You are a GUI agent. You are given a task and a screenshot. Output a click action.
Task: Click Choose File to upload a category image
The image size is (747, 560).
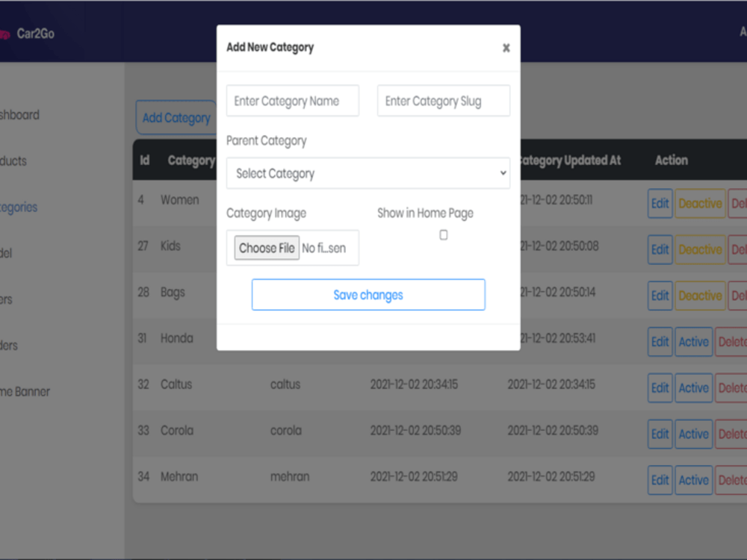(267, 247)
